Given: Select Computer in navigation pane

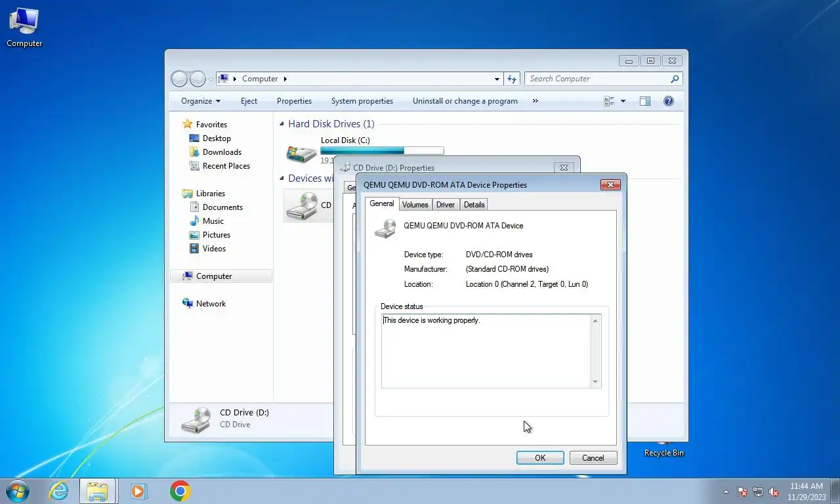Looking at the screenshot, I should click(221, 276).
